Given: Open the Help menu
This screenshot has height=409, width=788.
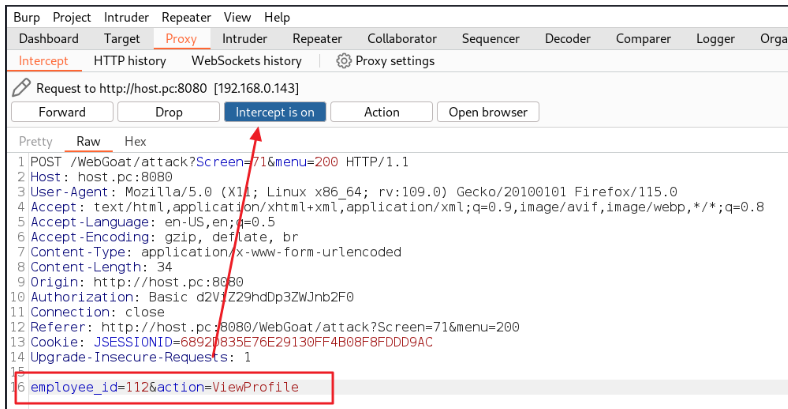Looking at the screenshot, I should (277, 18).
